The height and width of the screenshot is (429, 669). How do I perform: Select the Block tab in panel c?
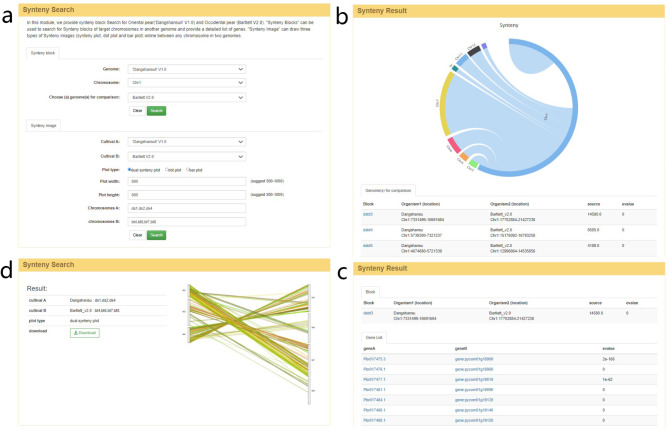click(x=370, y=292)
